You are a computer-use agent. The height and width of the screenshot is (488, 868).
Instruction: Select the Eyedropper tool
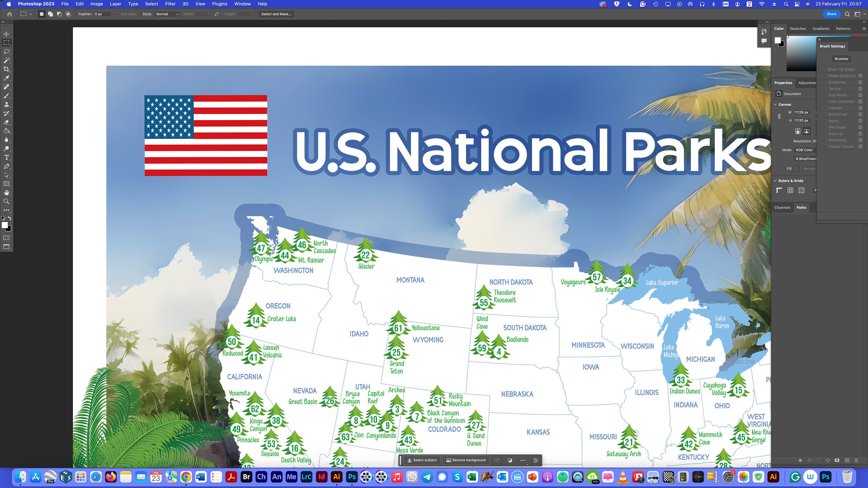point(6,78)
